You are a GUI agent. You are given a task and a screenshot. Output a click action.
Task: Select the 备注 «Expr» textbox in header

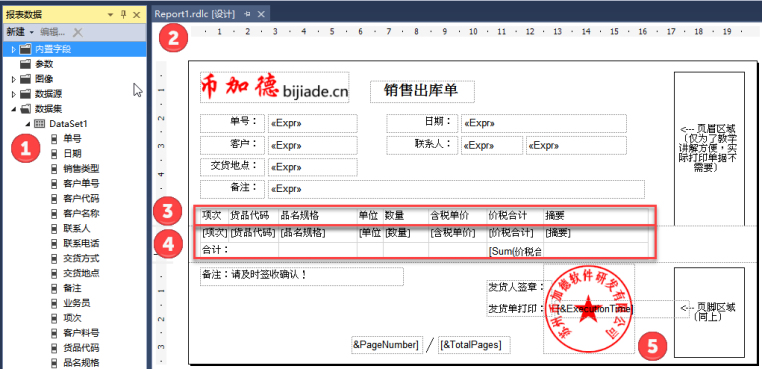(x=456, y=189)
